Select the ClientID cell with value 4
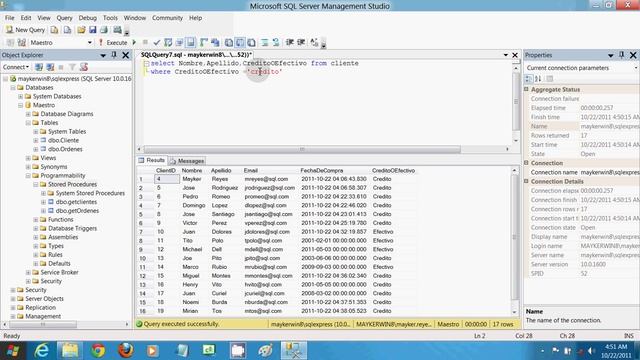 [167, 179]
